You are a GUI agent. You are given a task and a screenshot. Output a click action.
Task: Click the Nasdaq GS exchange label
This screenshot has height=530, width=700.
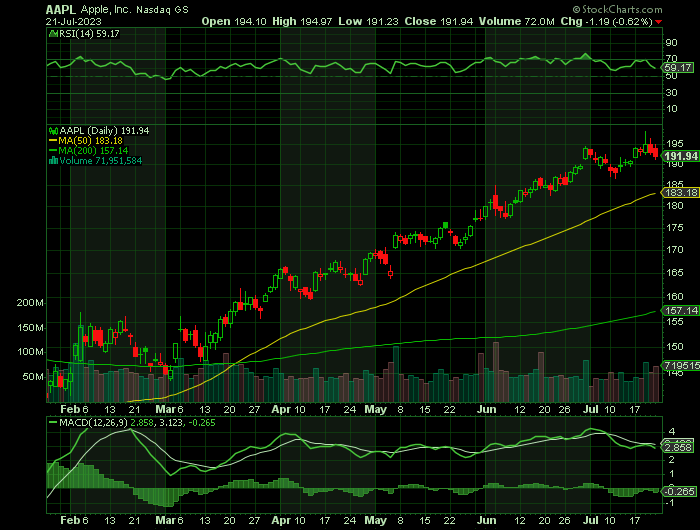pyautogui.click(x=162, y=9)
